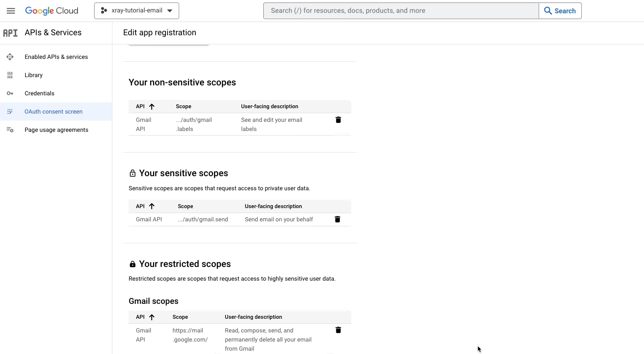Focus the resources search field
Viewport: 644px width, 354px height.
pyautogui.click(x=401, y=11)
